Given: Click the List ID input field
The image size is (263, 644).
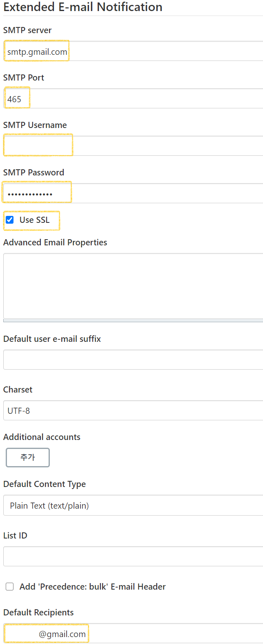Looking at the screenshot, I should [133, 556].
